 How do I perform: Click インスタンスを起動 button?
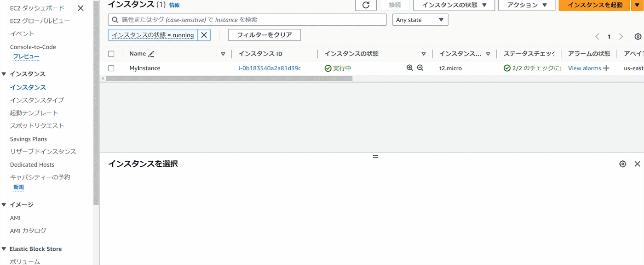(594, 5)
